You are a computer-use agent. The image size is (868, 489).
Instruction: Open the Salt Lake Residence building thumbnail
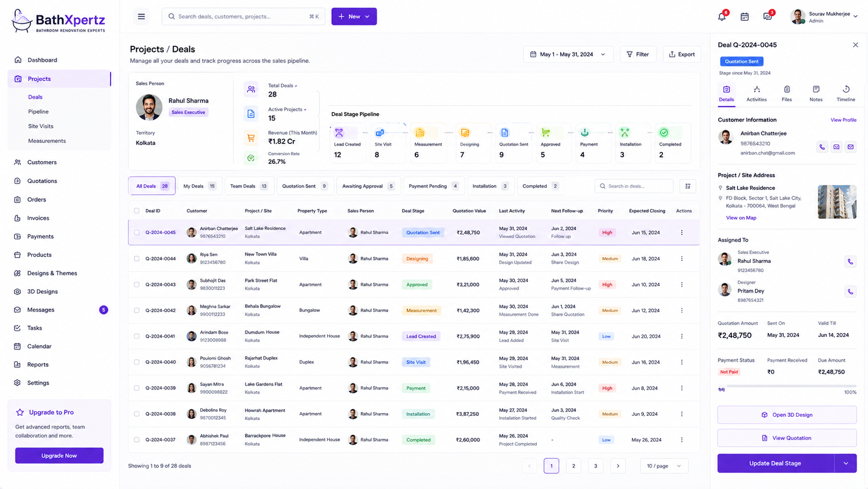[x=837, y=202]
